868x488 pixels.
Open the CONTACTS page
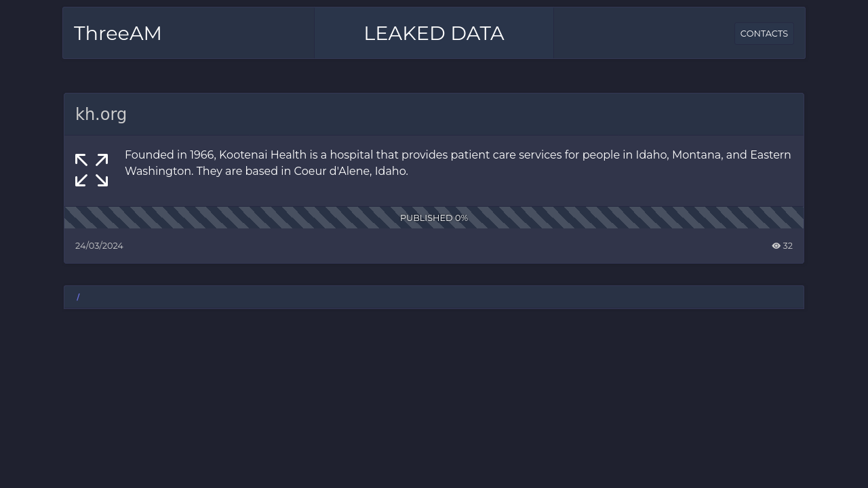point(764,33)
